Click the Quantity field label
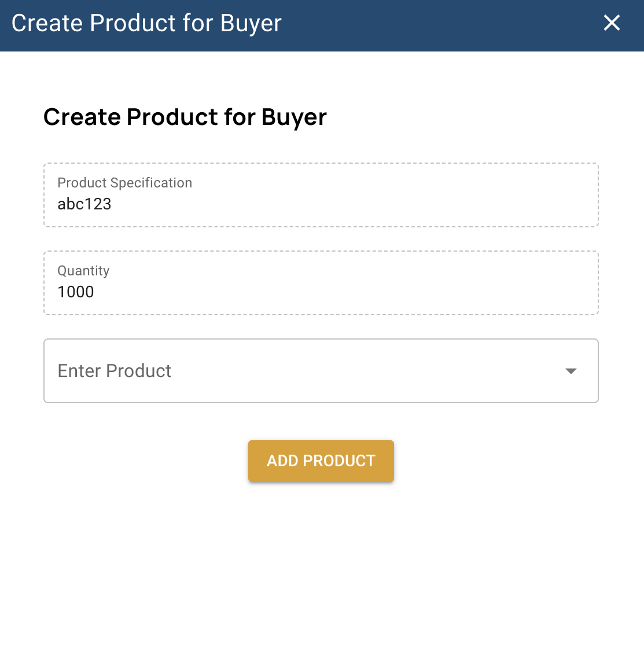Image resolution: width=644 pixels, height=645 pixels. [83, 271]
